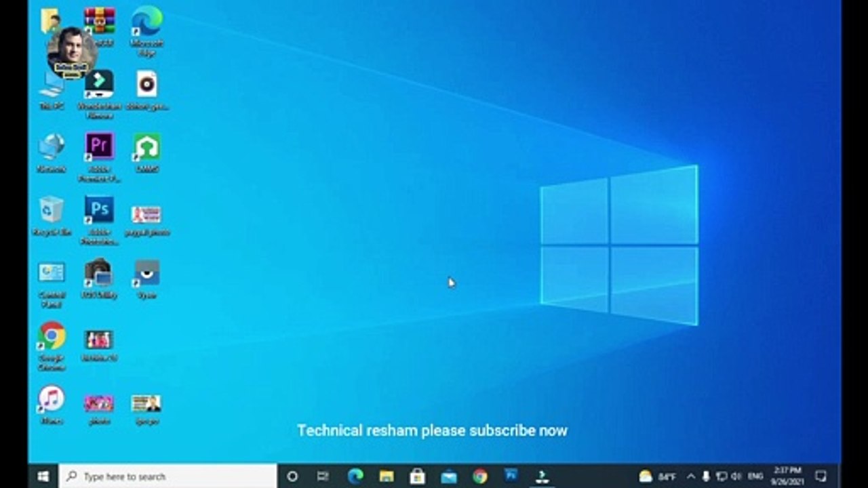Open the Mail app on the taskbar

(x=449, y=476)
